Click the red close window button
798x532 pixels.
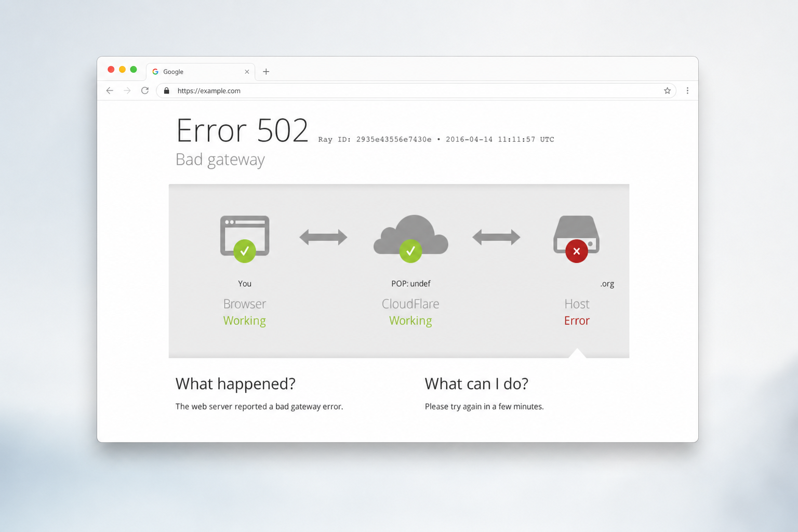click(111, 70)
